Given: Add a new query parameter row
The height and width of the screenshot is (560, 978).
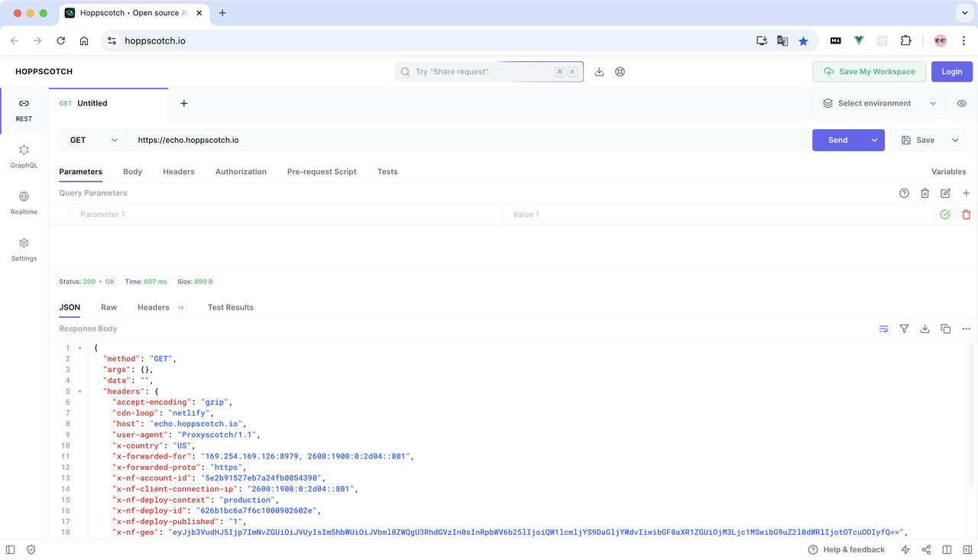Looking at the screenshot, I should tap(966, 193).
